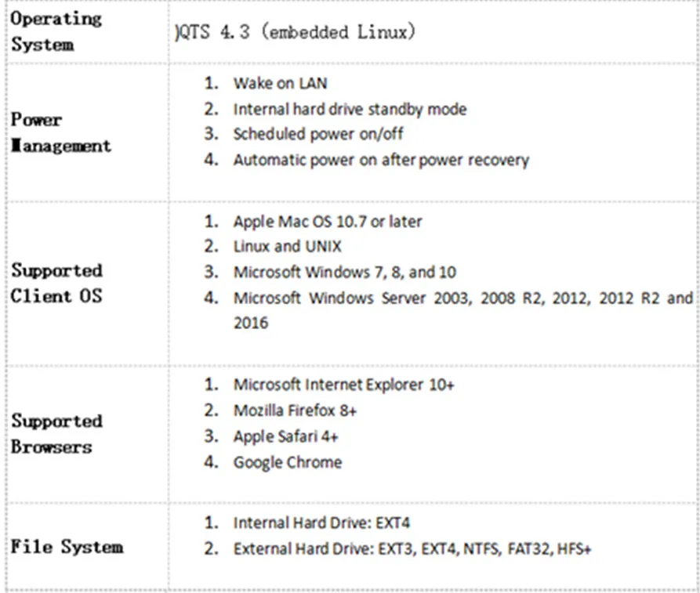This screenshot has width=700, height=593.
Task: Select the "Power Management" row header
Action: (x=60, y=133)
